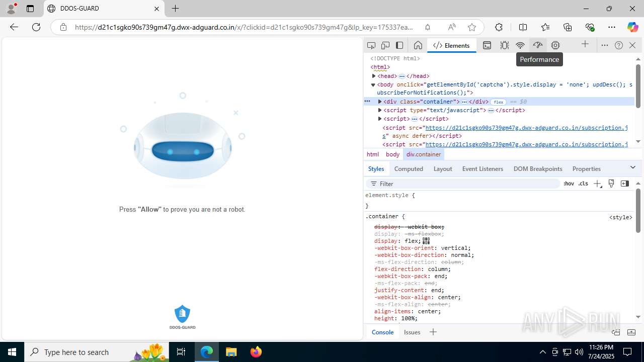Go back to previous page
The width and height of the screenshot is (644, 362).
[14, 27]
